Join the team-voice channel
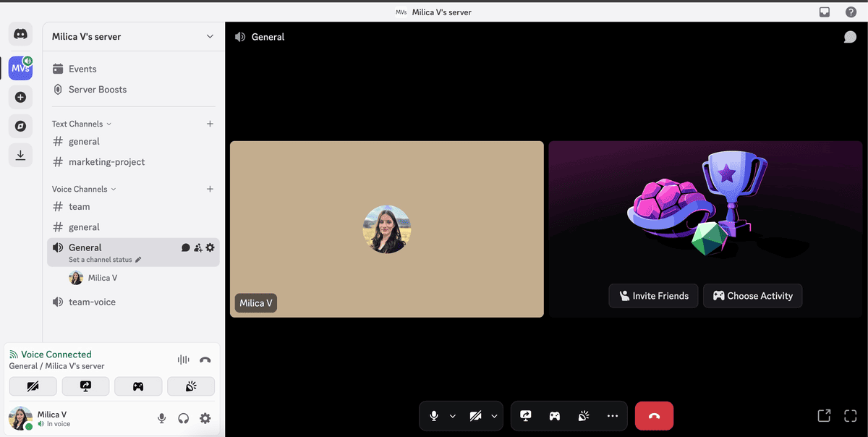Viewport: 868px width, 437px height. coord(134,302)
